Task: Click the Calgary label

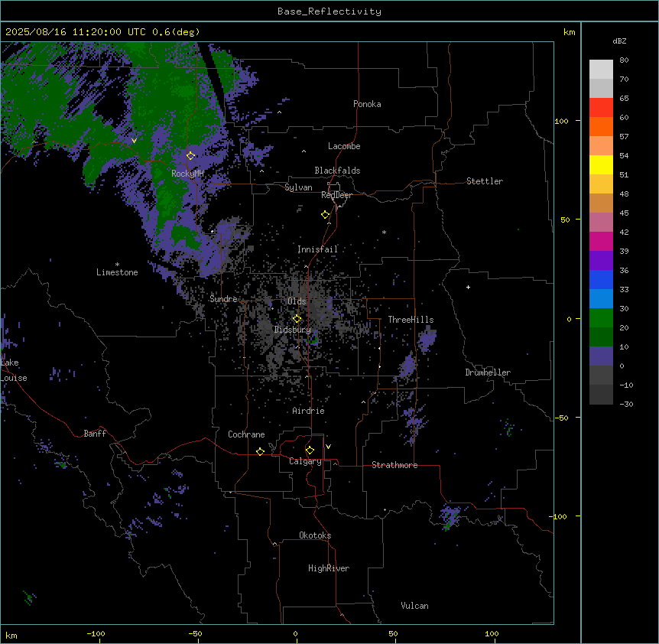Action: point(305,461)
